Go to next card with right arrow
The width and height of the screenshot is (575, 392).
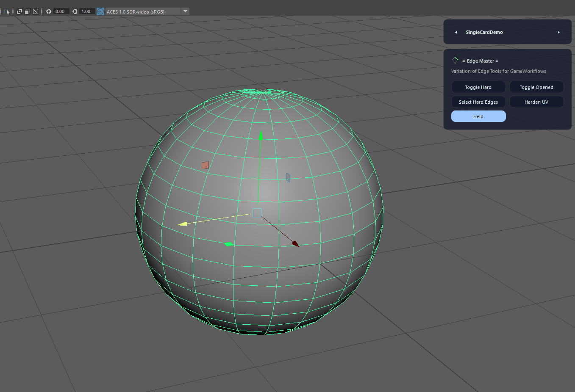[x=559, y=32]
